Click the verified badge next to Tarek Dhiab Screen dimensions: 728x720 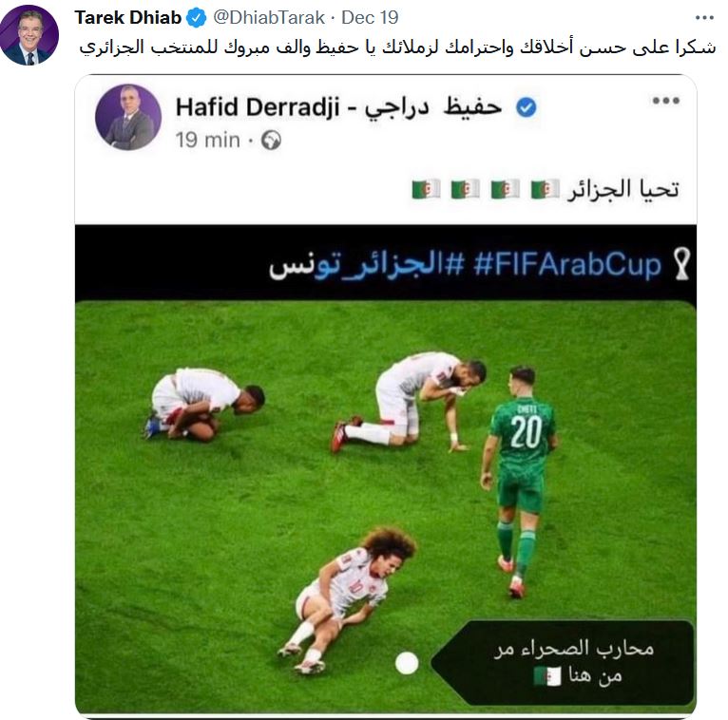click(x=197, y=18)
